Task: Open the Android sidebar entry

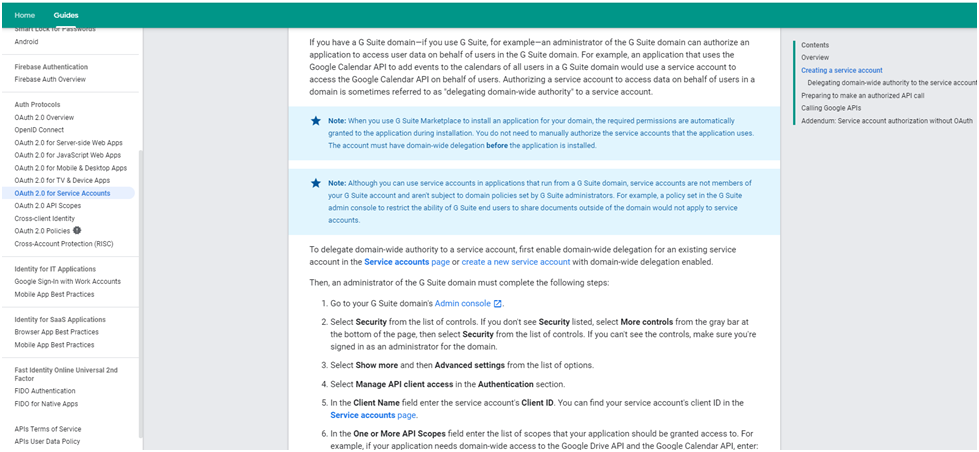Action: (x=26, y=42)
